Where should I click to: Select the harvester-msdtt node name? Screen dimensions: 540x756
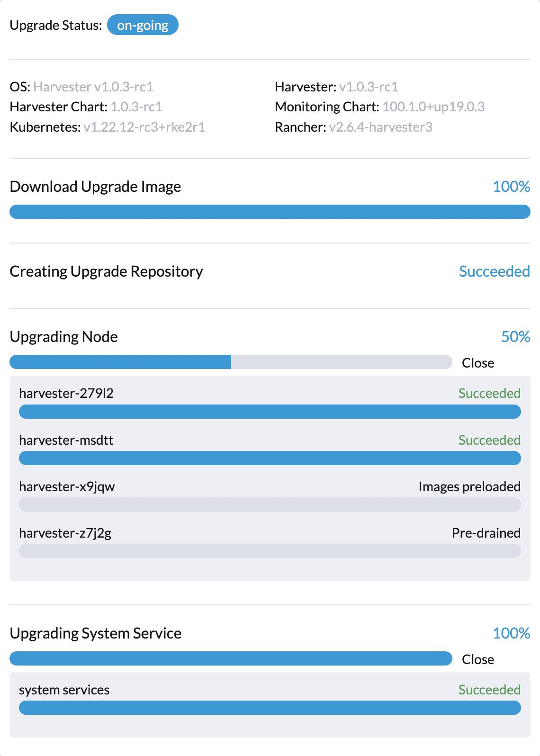tap(66, 440)
